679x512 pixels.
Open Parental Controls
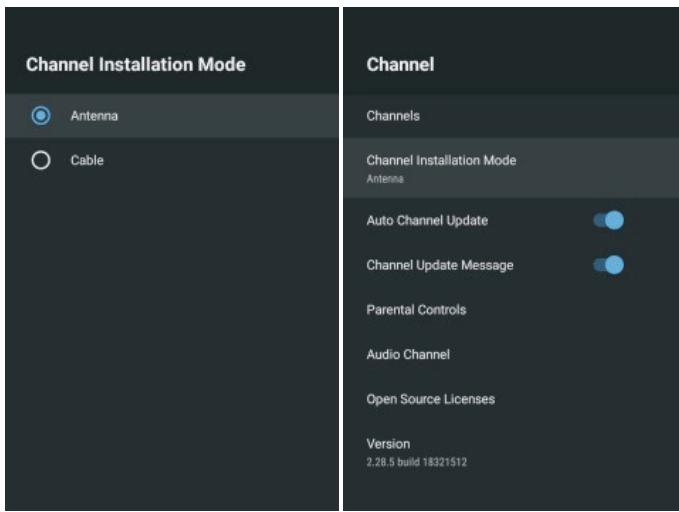(511, 310)
